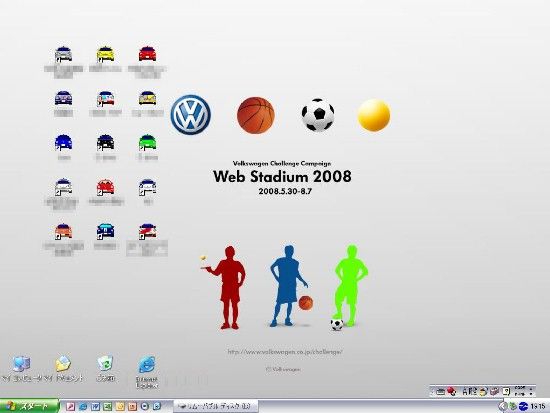The image size is (550, 413).
Task: Click the IME help question mark icon
Action: pos(506,391)
